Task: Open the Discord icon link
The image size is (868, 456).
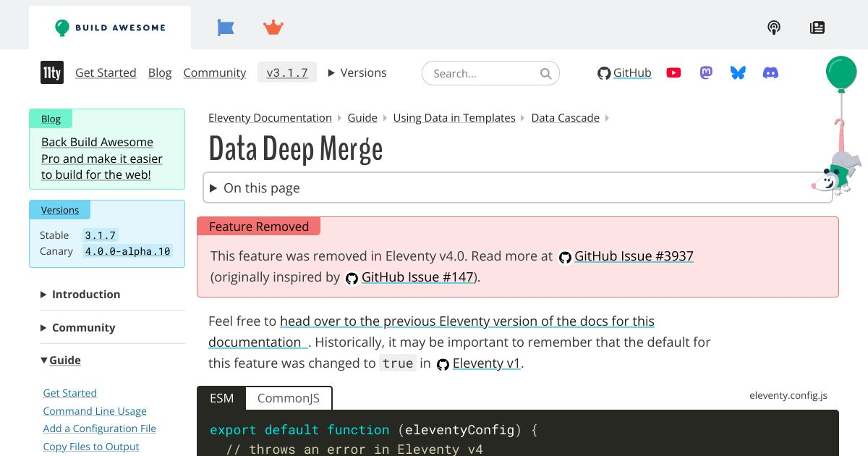Action: [x=771, y=72]
